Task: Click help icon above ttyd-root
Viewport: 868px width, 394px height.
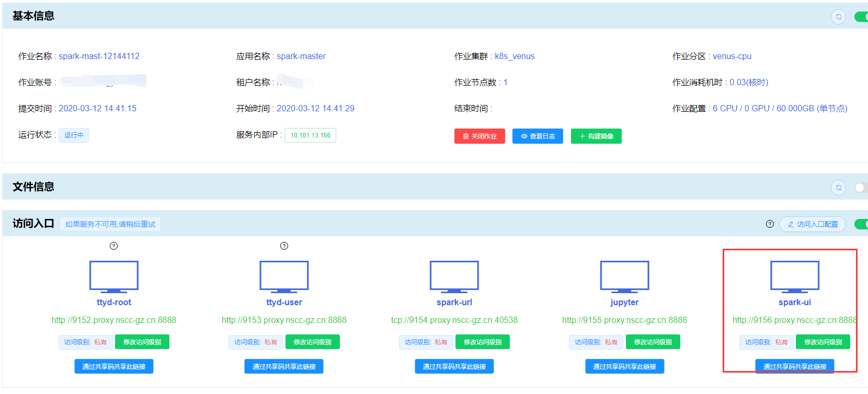Action: point(113,246)
